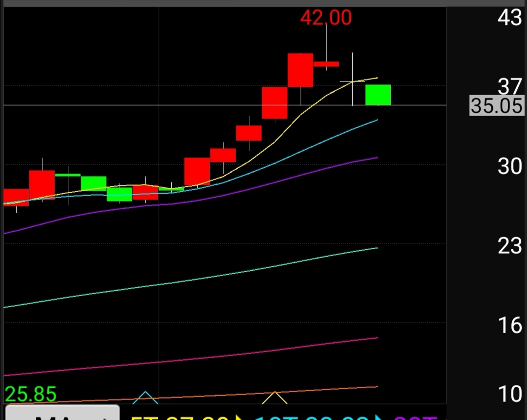The height and width of the screenshot is (420, 527).
Task: Click the 10 price axis label
Action: point(509,394)
